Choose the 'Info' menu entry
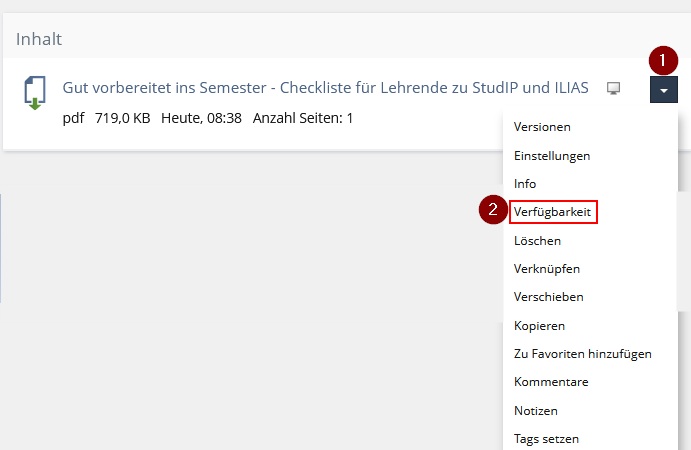Screen dimensions: 691x450 (x=525, y=184)
